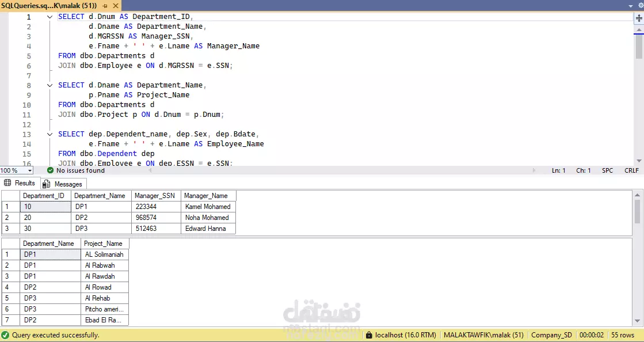Select the Pitcho ameri... project cell
The height and width of the screenshot is (342, 644).
click(105, 309)
